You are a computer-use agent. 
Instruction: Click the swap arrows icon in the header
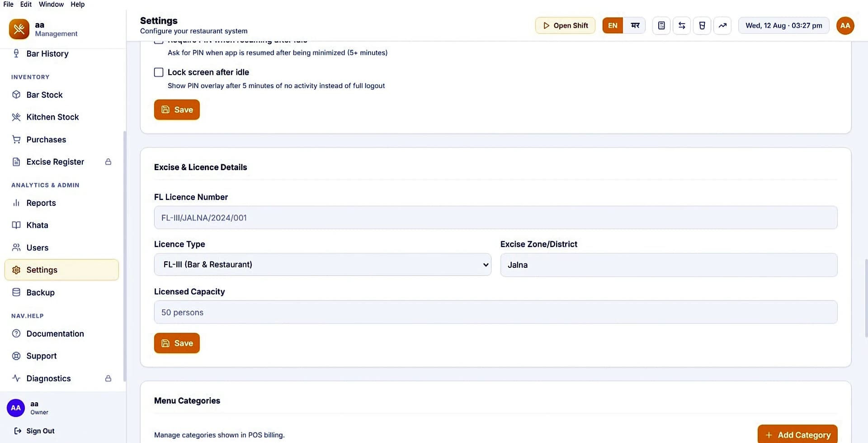tap(682, 25)
